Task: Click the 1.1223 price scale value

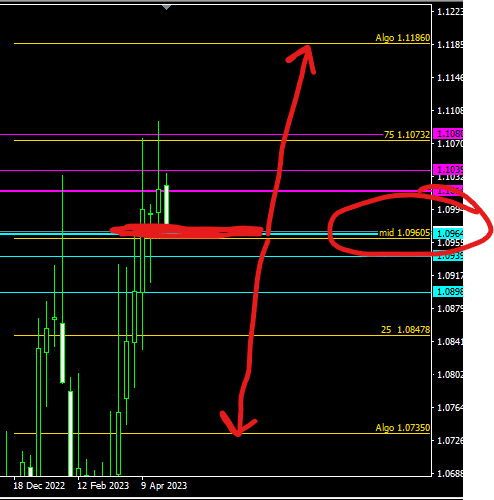Action: (x=450, y=12)
